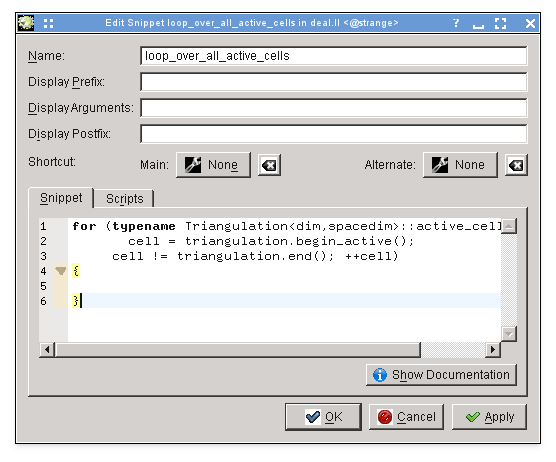
Task: Click the minimize icon in the title bar
Action: point(478,26)
